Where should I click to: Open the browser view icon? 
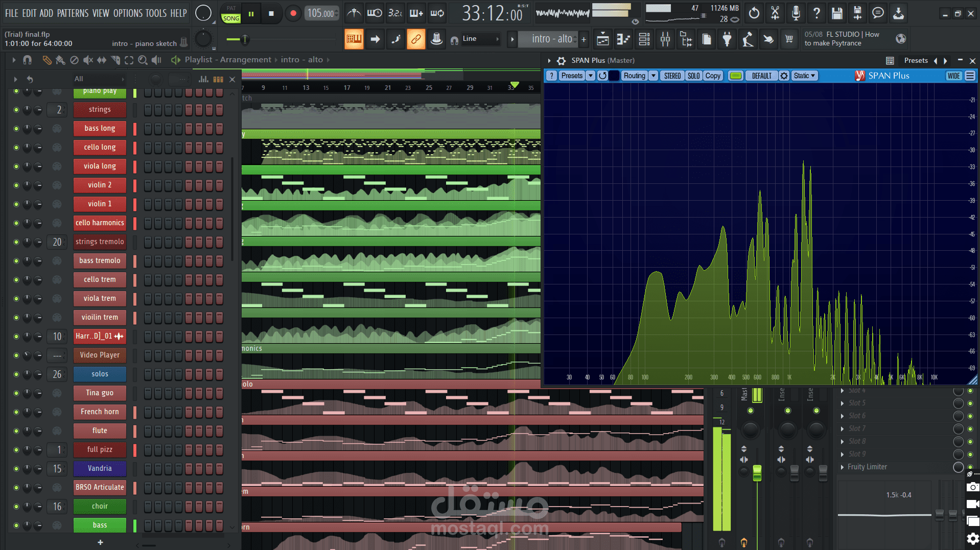click(686, 39)
